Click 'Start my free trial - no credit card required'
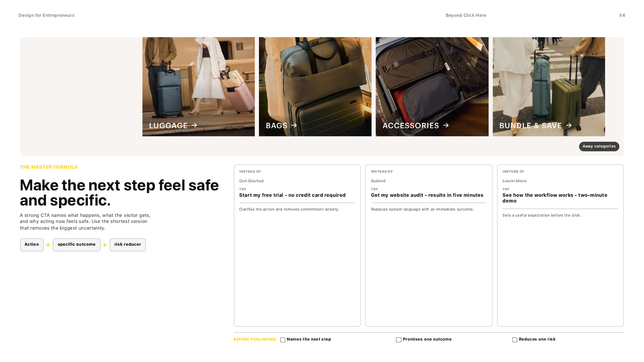Screen dimensions: 644x362 click(292, 195)
